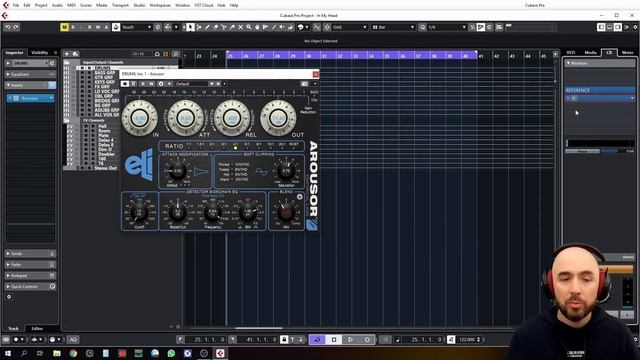The width and height of the screenshot is (640, 360).
Task: Toggle the Blend section power button
Action: 300,197
